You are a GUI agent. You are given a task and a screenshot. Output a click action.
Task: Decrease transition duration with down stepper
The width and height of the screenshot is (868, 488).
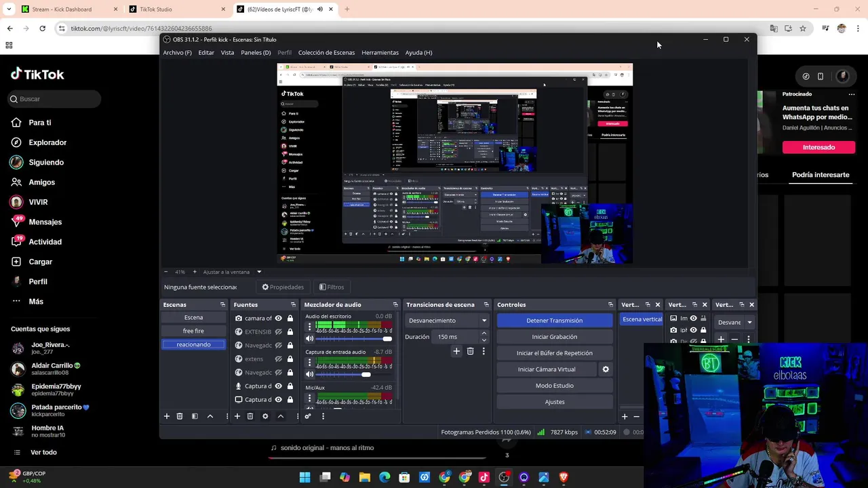484,340
